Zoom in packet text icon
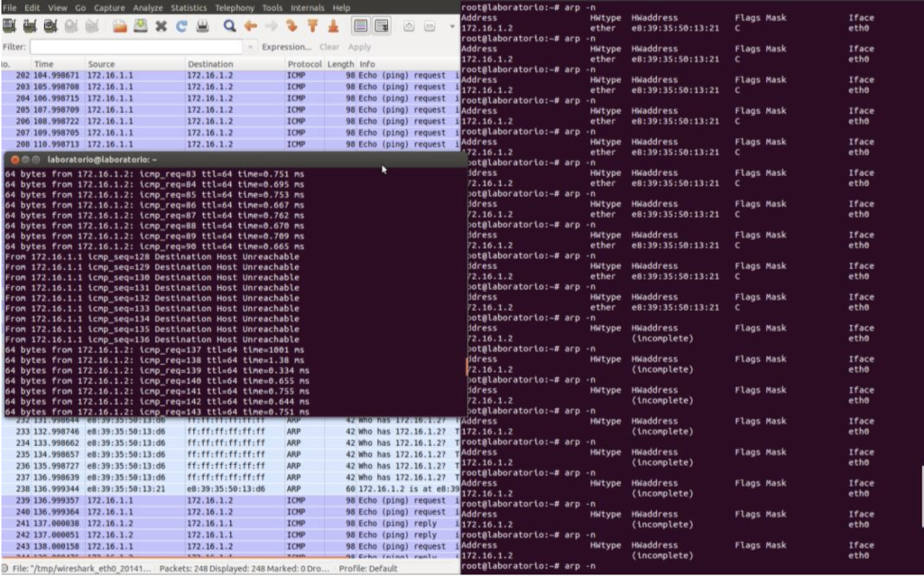 (409, 26)
